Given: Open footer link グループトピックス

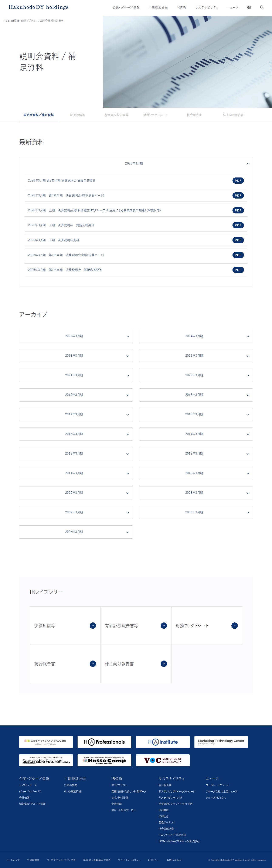Looking at the screenshot, I should pos(216,798).
